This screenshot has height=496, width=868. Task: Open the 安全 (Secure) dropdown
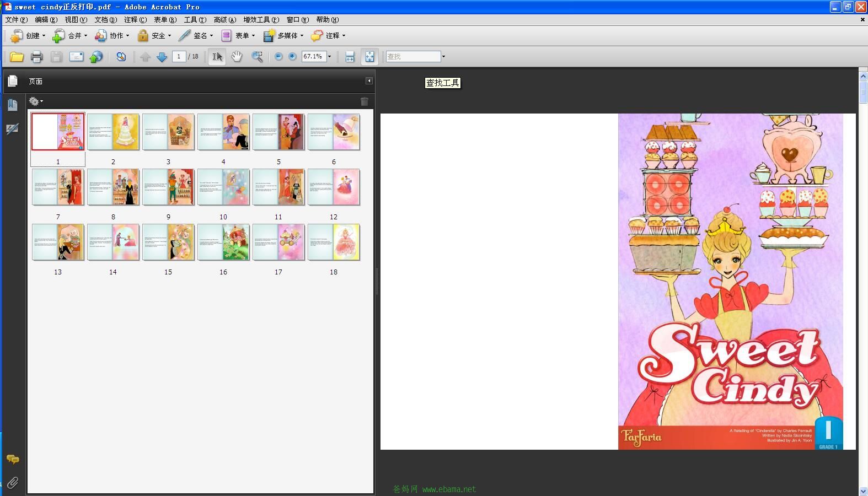click(153, 35)
